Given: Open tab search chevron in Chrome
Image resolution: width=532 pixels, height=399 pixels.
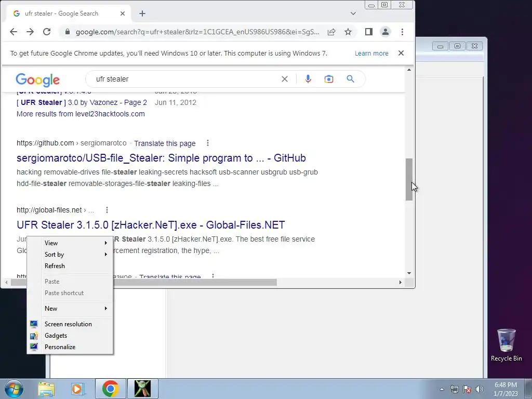Looking at the screenshot, I should (353, 14).
